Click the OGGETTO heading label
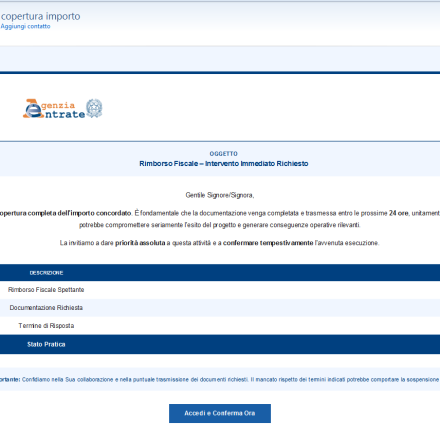Image resolution: width=440 pixels, height=440 pixels. pos(223,154)
